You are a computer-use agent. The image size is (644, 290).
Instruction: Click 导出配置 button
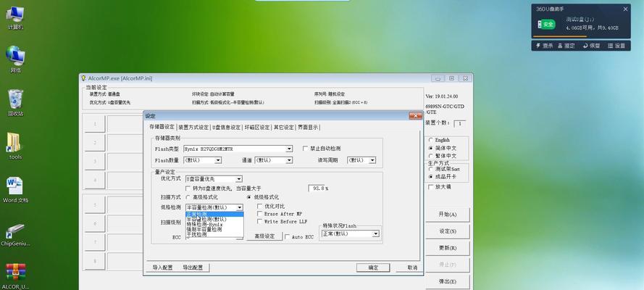[x=193, y=268]
